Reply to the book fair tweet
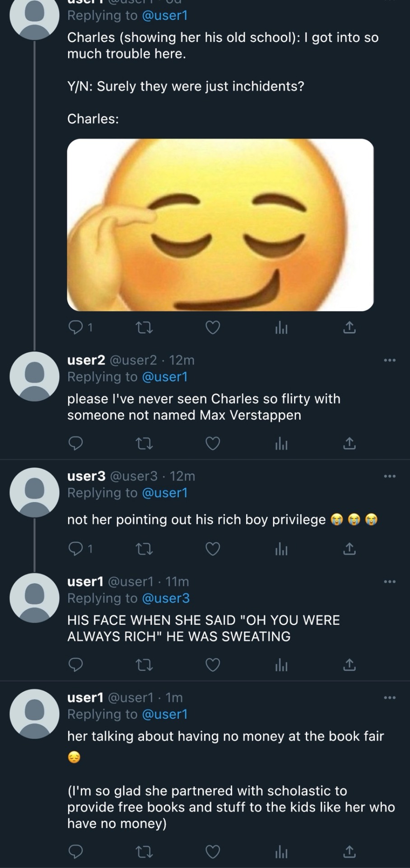This screenshot has height=868, width=410. (75, 852)
